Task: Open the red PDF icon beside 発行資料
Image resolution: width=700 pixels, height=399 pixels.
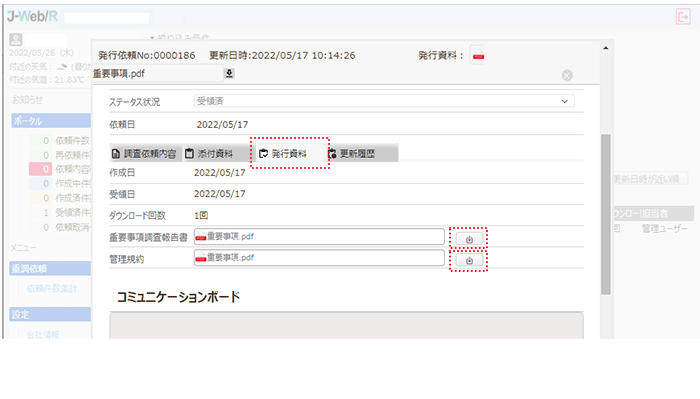Action: click(479, 56)
